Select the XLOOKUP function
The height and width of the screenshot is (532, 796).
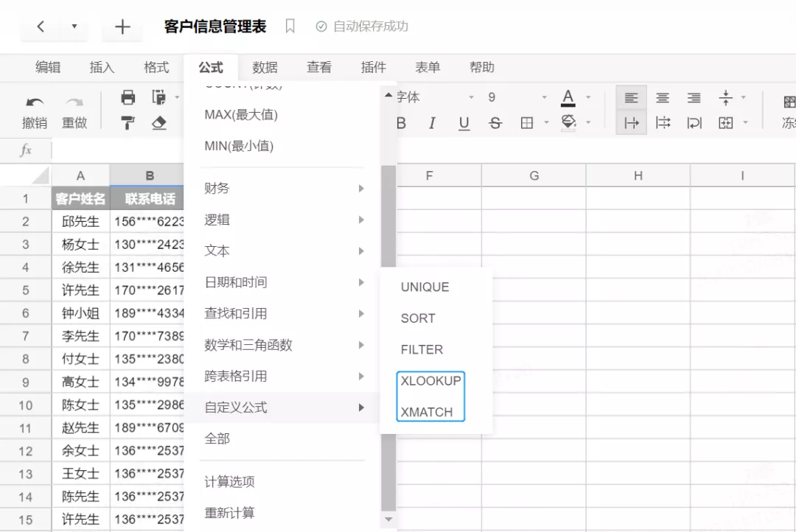click(430, 381)
